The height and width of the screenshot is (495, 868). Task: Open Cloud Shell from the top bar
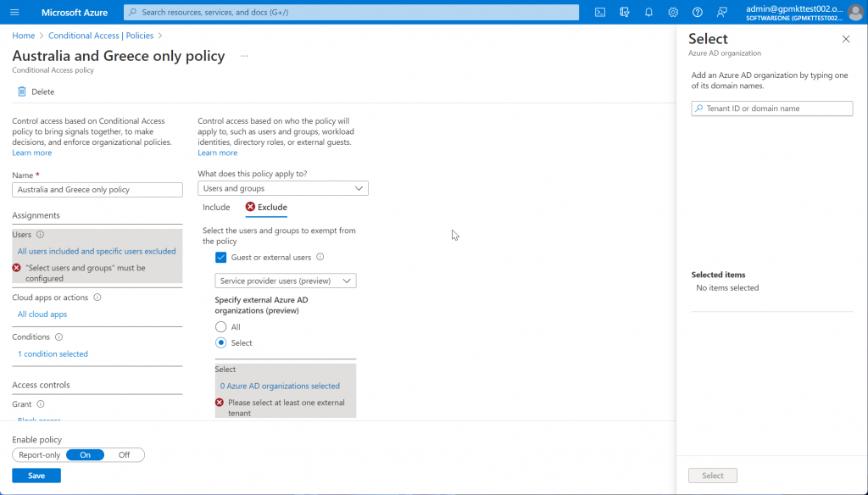(600, 12)
